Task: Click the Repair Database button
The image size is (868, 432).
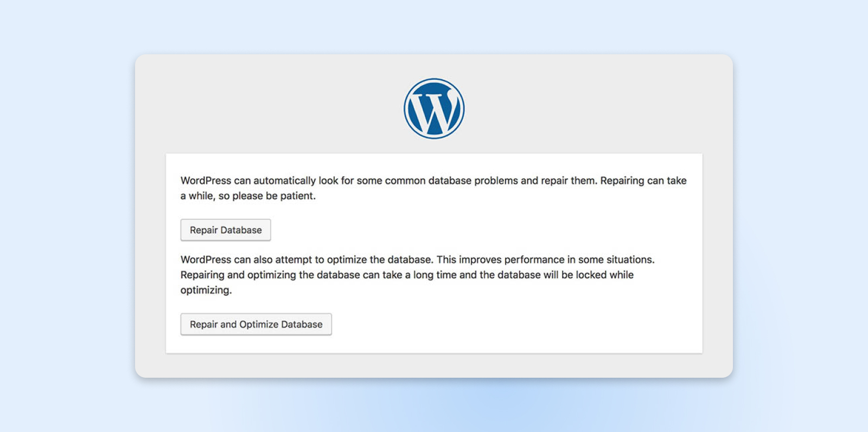Action: click(226, 230)
